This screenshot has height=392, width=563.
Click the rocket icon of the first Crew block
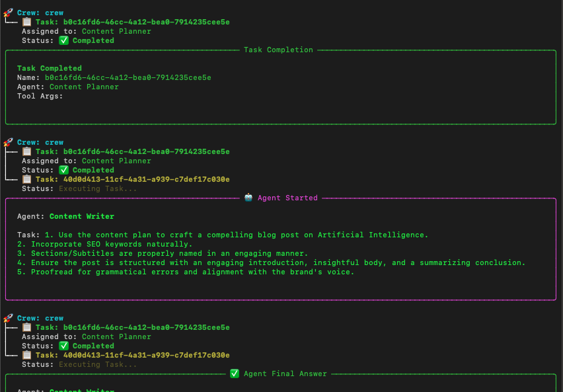pos(8,13)
